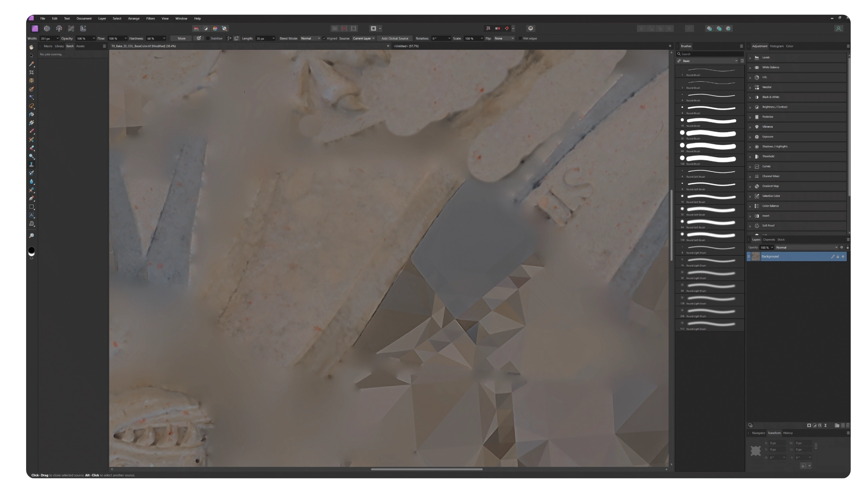The image size is (868, 488).
Task: Select the Blur (water drop) tool
Action: tap(32, 182)
